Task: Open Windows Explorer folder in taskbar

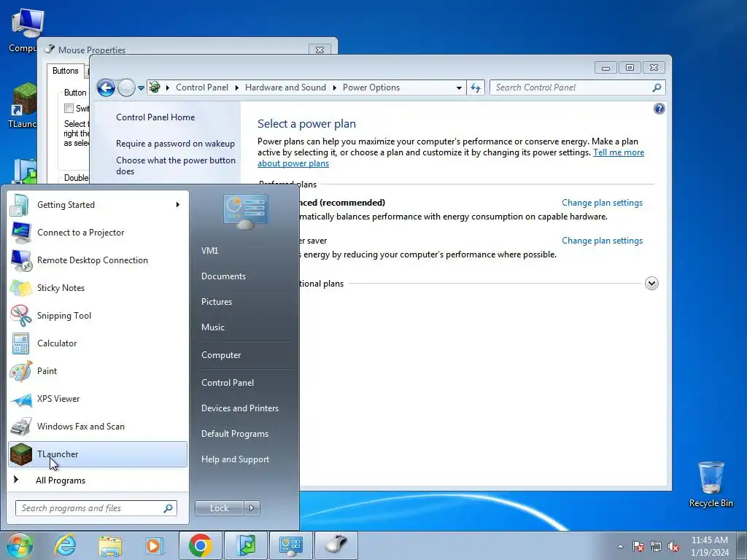Action: tap(110, 545)
